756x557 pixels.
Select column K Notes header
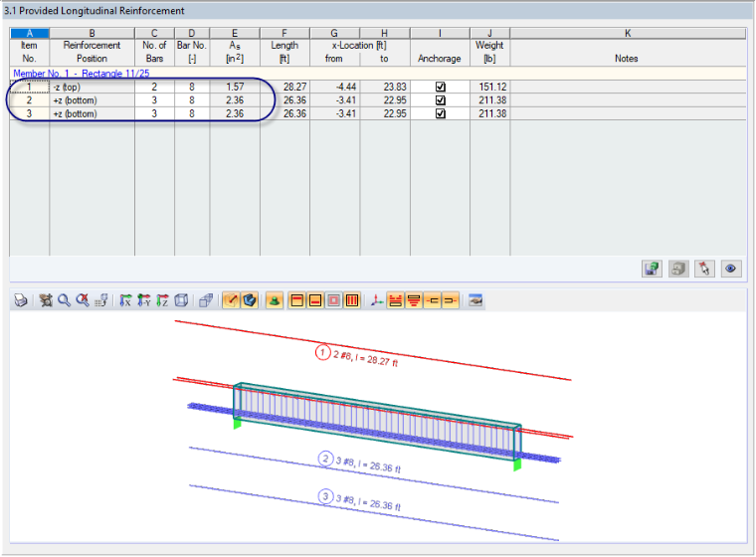[x=628, y=33]
